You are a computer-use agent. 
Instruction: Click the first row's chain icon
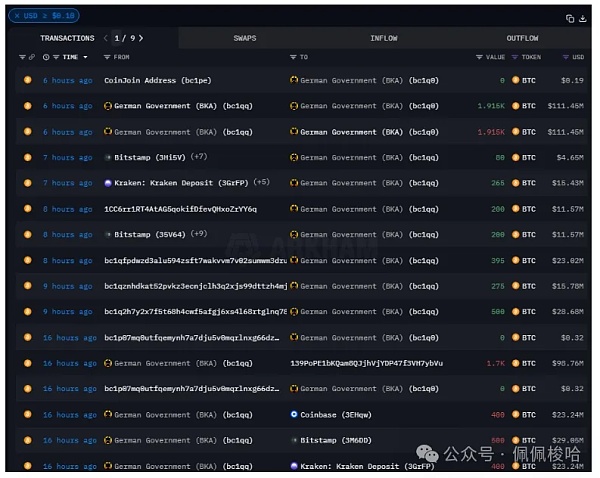click(28, 80)
